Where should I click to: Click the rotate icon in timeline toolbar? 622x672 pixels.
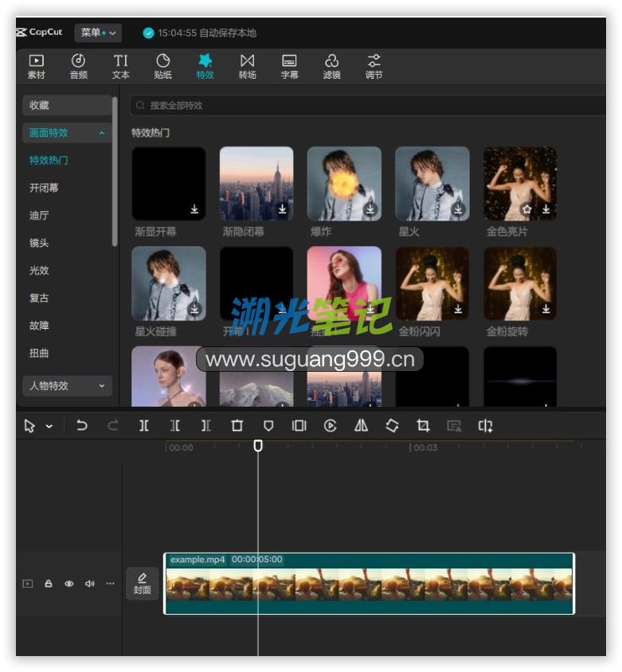click(x=392, y=426)
